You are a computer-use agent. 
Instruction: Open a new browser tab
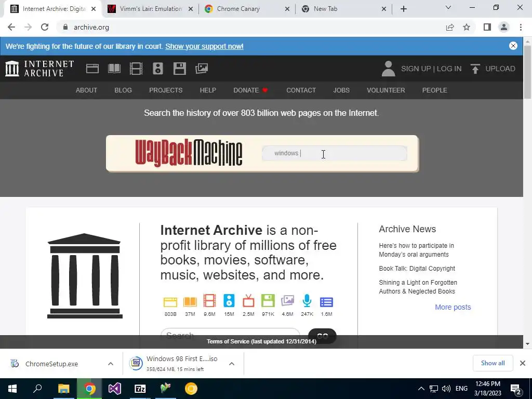tap(403, 9)
